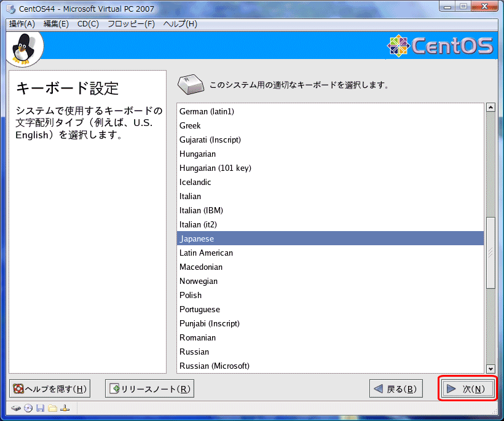Click the network adapter status icon
Viewport: 504px width, 421px height.
(x=65, y=408)
